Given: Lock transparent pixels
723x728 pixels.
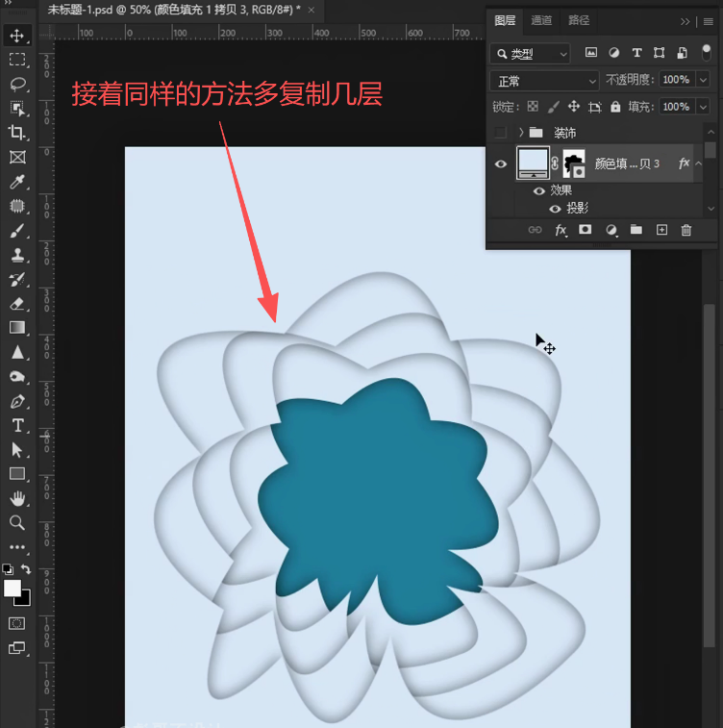Looking at the screenshot, I should (x=533, y=107).
